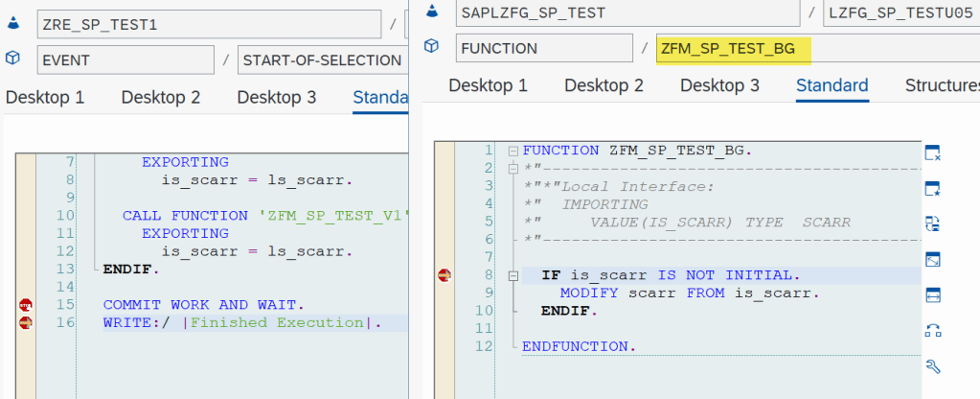Click the replace tool icon with arrows

pyautogui.click(x=932, y=223)
